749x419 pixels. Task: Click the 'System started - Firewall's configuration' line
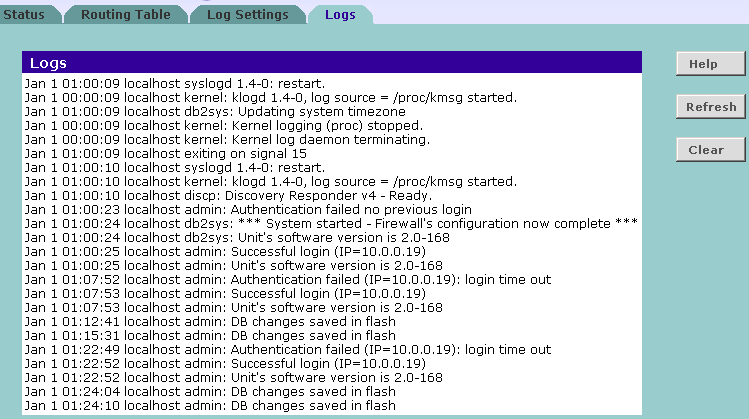pyautogui.click(x=330, y=223)
